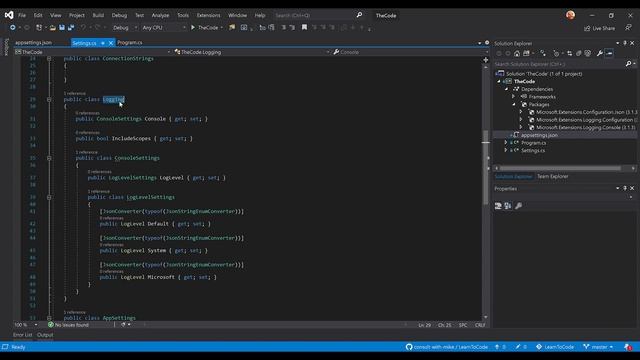Click the notifications bell in status bar
Viewport: 640px width, 360px height.
click(x=628, y=347)
